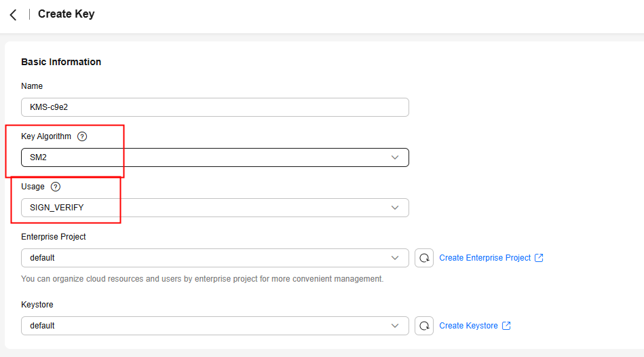Expand the Keystore dropdown chevron

[395, 325]
